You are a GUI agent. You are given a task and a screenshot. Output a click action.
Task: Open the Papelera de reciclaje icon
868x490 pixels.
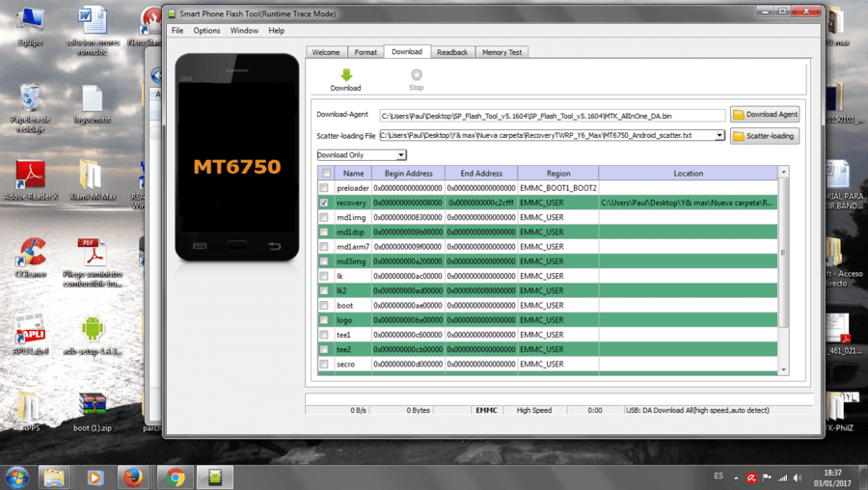(31, 108)
